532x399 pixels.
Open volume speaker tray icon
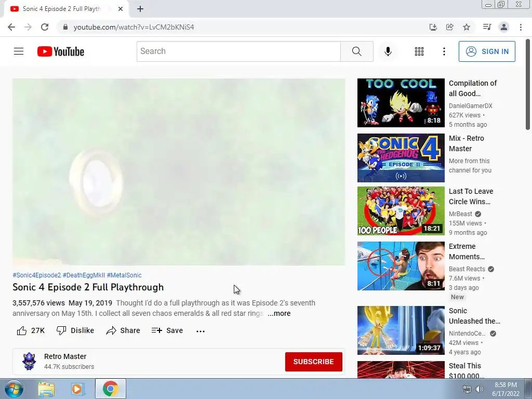(x=480, y=389)
